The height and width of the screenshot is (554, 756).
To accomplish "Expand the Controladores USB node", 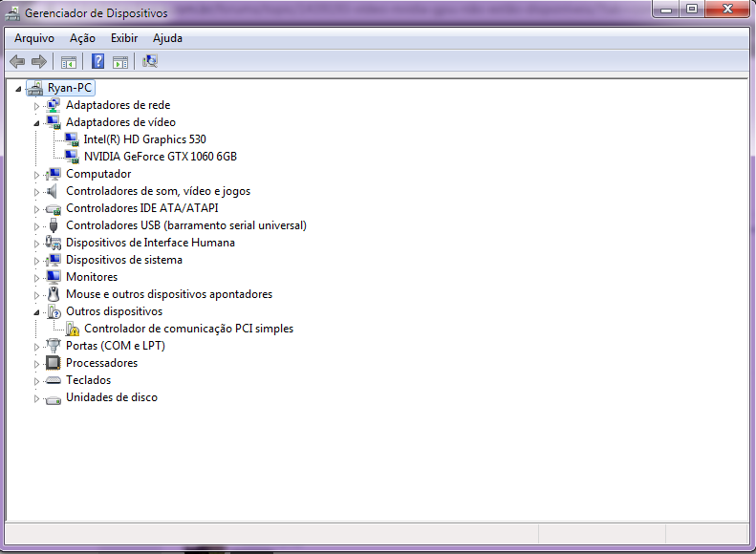I will coord(36,226).
